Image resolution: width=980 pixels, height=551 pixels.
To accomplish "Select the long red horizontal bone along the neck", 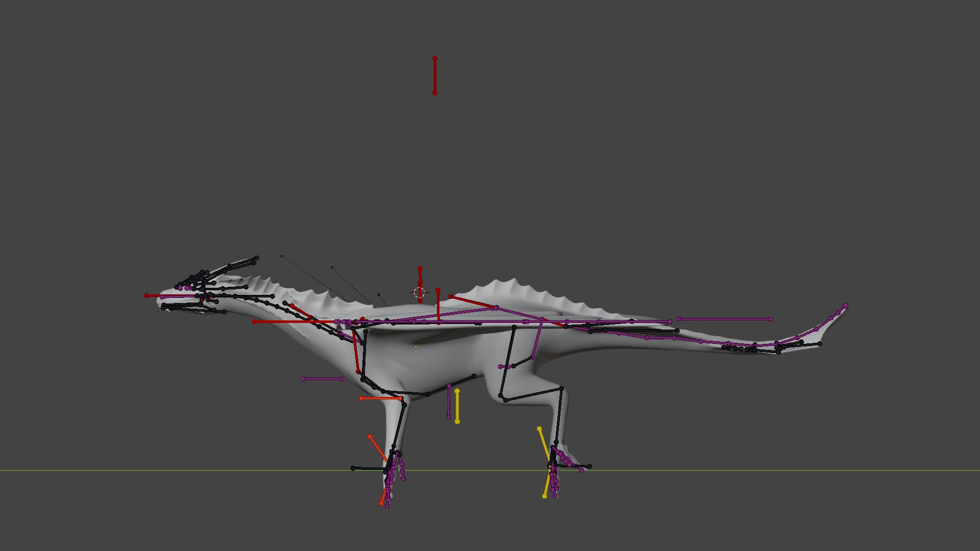I will pos(296,322).
